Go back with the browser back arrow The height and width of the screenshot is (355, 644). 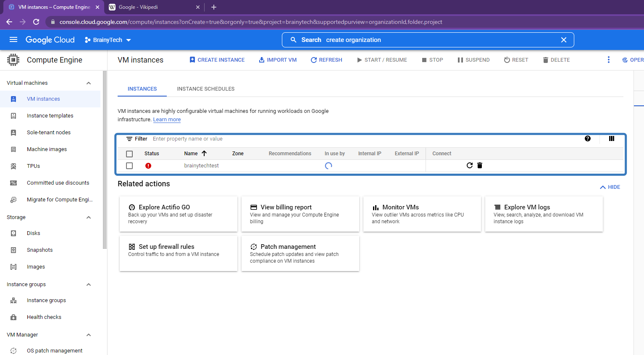[9, 22]
